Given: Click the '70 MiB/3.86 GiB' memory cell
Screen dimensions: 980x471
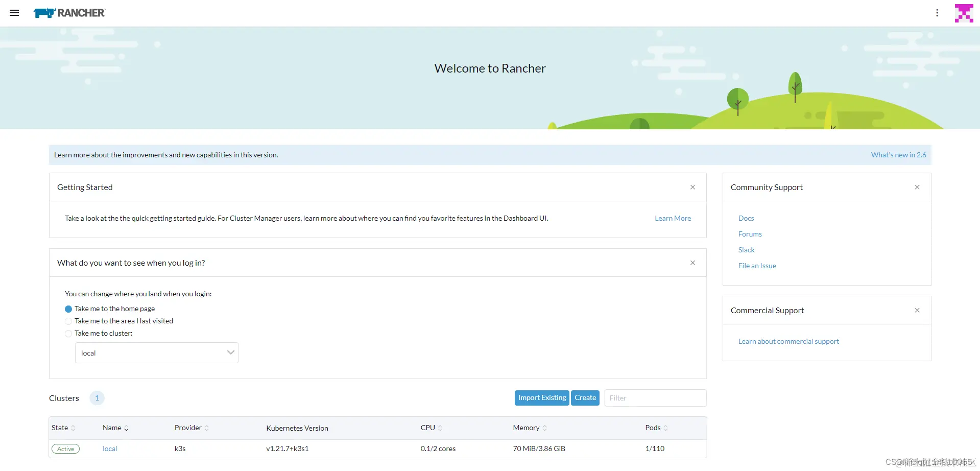Looking at the screenshot, I should 539,449.
